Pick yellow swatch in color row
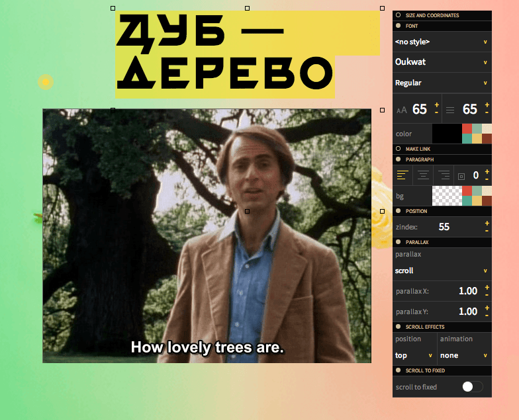The width and height of the screenshot is (519, 420). (x=477, y=139)
